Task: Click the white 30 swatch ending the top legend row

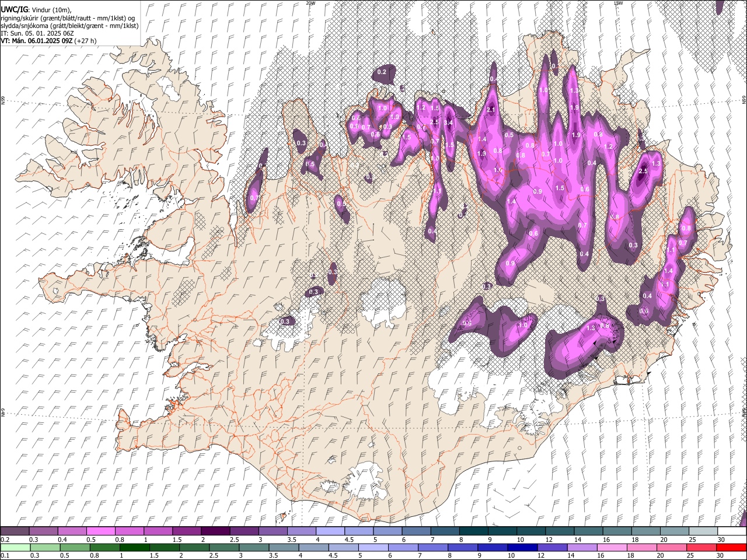Action: click(732, 531)
